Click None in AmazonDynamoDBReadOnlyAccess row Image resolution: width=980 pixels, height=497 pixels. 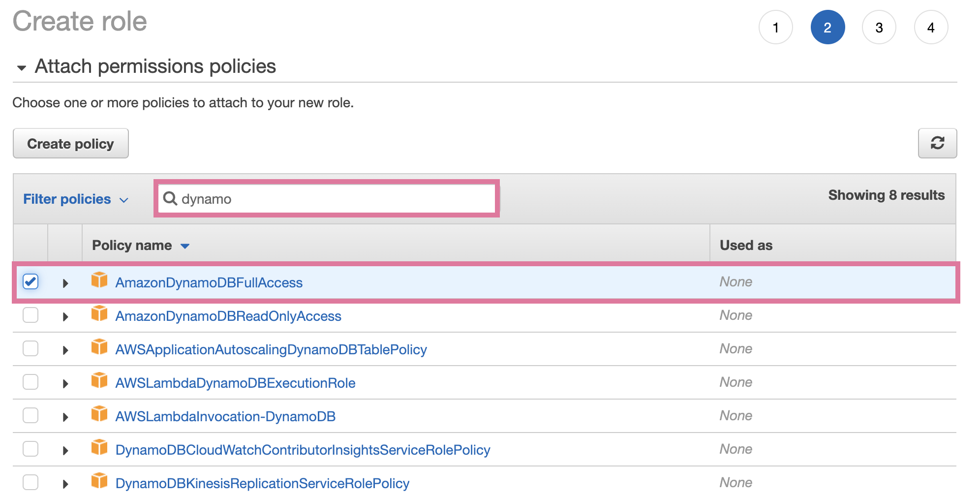[x=736, y=315]
